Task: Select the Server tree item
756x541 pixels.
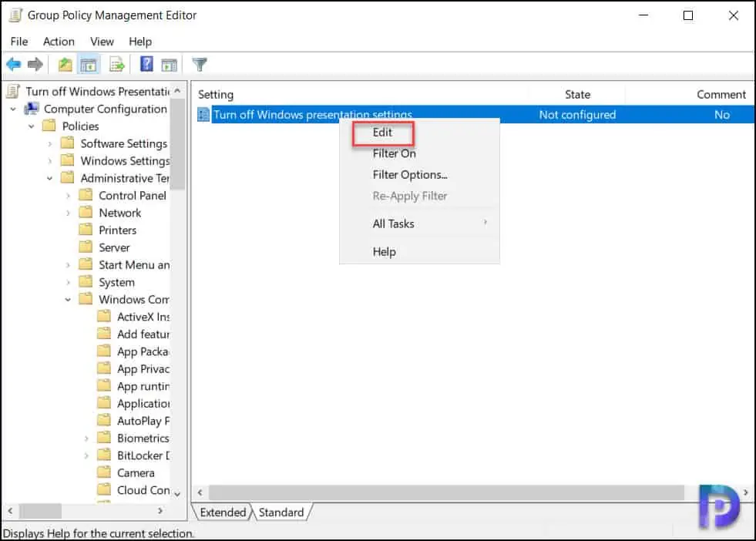Action: point(114,247)
